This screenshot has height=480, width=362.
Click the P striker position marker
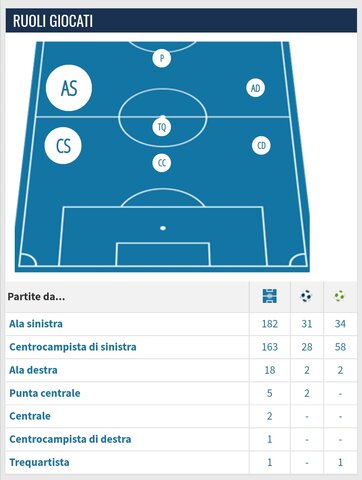pyautogui.click(x=162, y=58)
